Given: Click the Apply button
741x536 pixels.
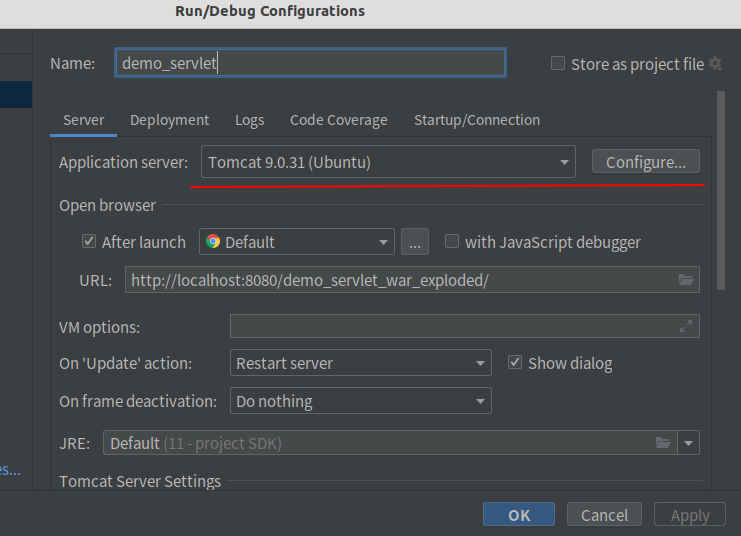Looking at the screenshot, I should coord(690,515).
